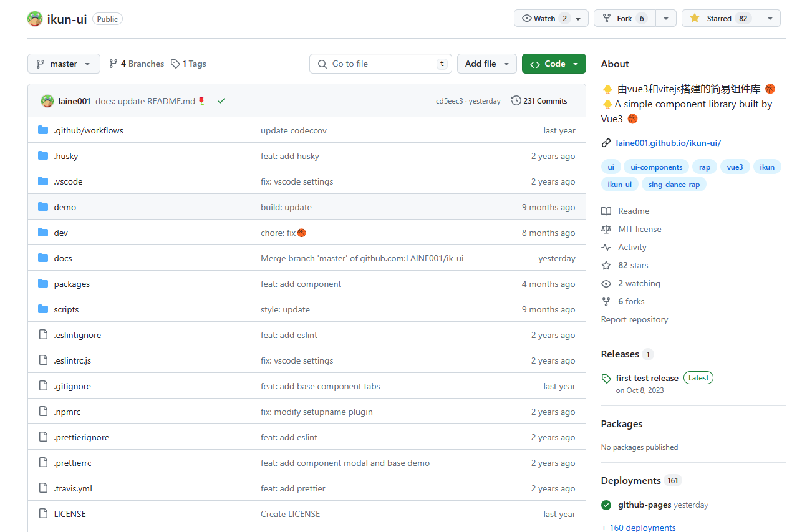
Task: Click the green commit status checkmark
Action: (x=221, y=101)
